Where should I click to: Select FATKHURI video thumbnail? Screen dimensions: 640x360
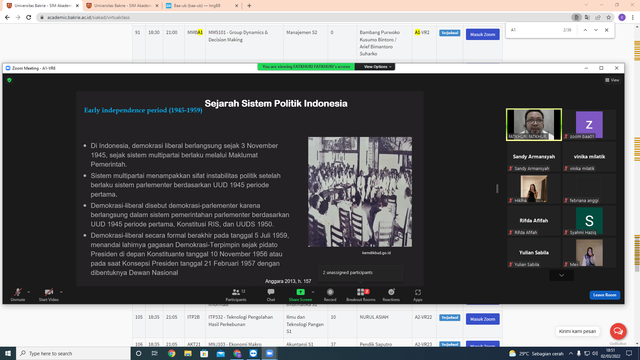[x=533, y=124]
